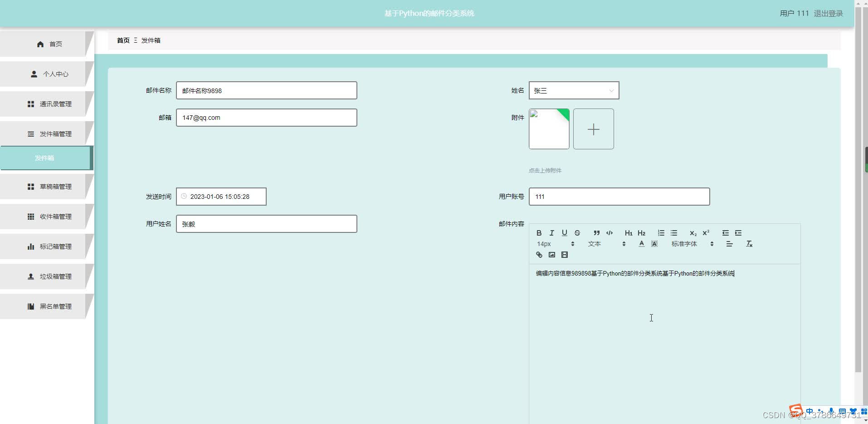Viewport: 868px width, 424px height.
Task: Apply H1 heading style
Action: [629, 233]
